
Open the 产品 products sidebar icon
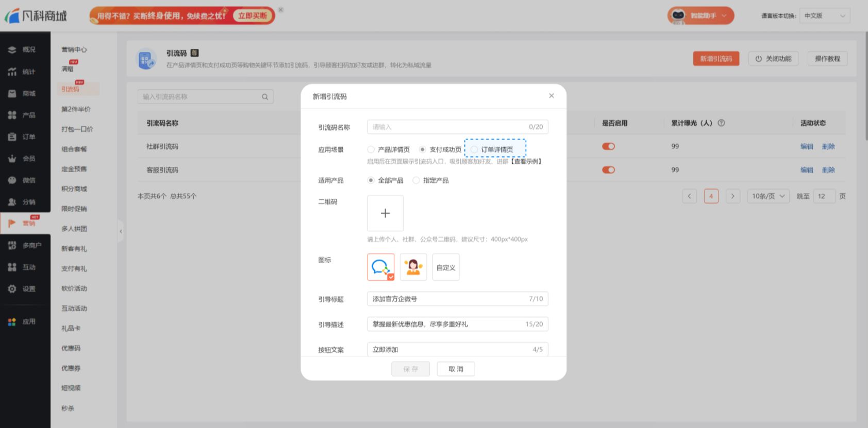12,115
